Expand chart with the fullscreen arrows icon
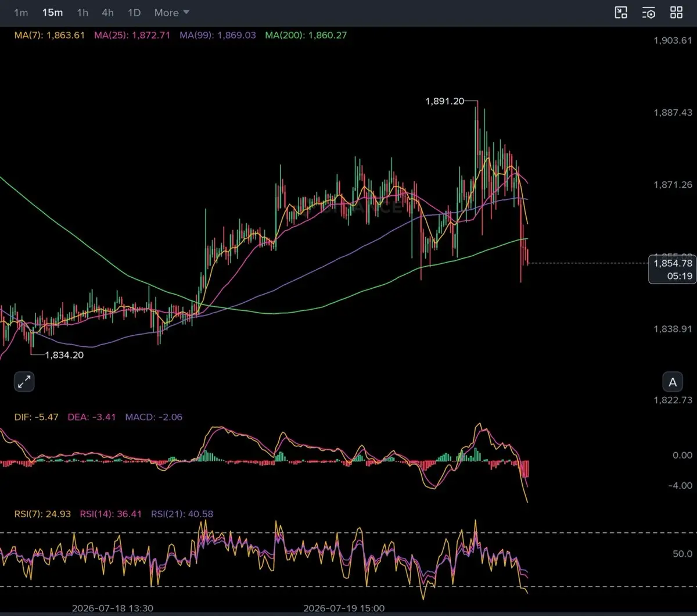This screenshot has width=697, height=616. [24, 382]
